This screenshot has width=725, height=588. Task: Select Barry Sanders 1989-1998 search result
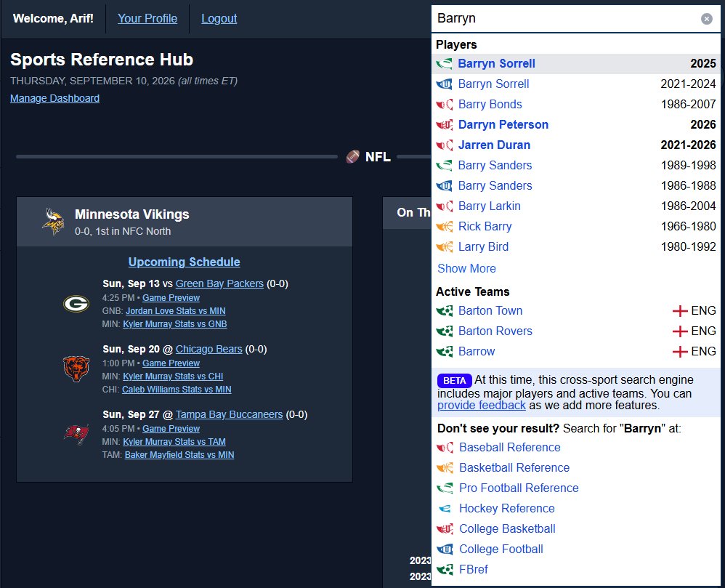click(x=575, y=166)
